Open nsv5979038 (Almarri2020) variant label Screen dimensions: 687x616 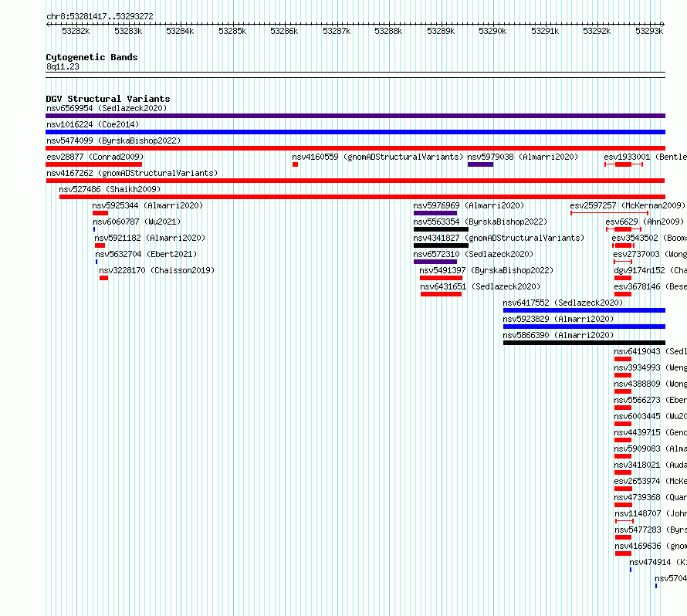click(523, 157)
